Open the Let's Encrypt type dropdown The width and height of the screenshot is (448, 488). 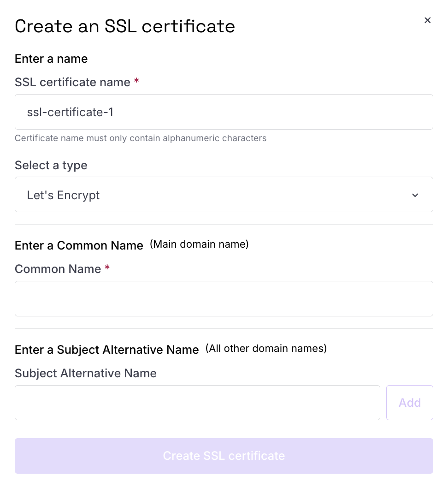(x=224, y=195)
